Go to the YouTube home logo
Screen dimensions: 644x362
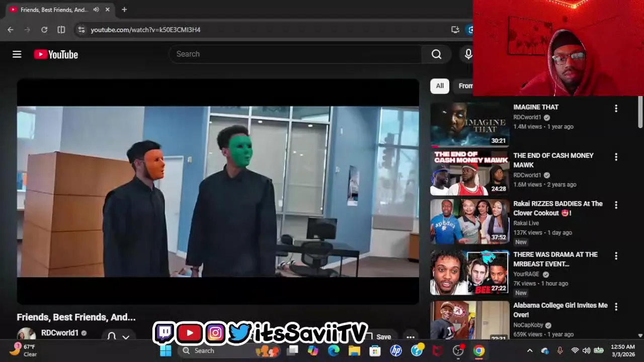(x=56, y=54)
